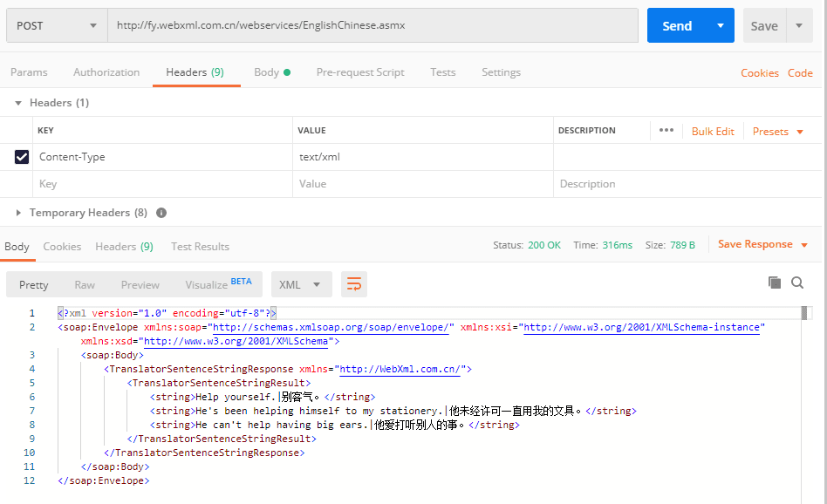Open the Code link
Image resolution: width=827 pixels, height=504 pixels.
point(800,73)
